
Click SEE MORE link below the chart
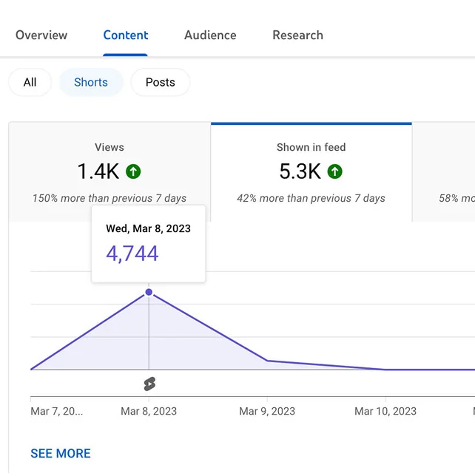click(x=61, y=453)
